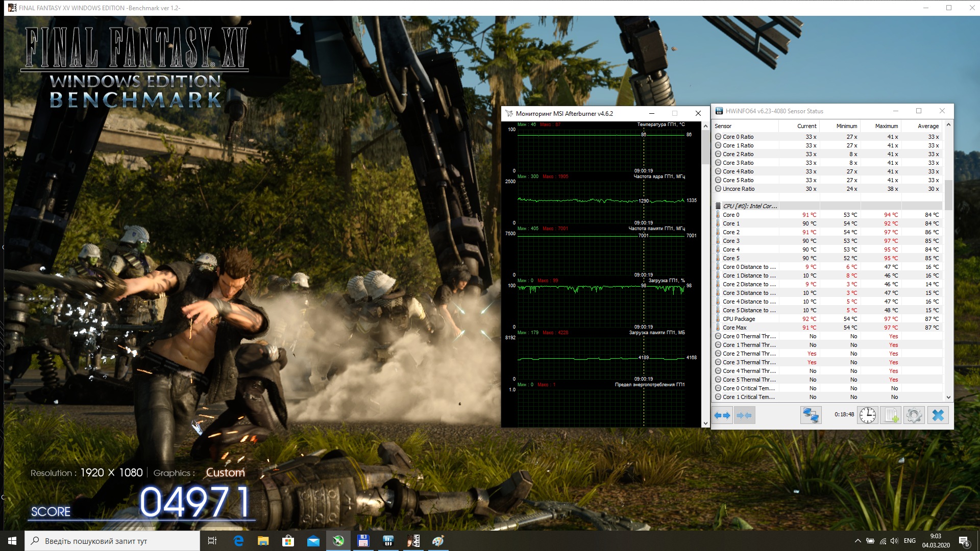The width and height of the screenshot is (980, 551).
Task: Launch Microsoft Edge from the taskbar
Action: point(238,541)
